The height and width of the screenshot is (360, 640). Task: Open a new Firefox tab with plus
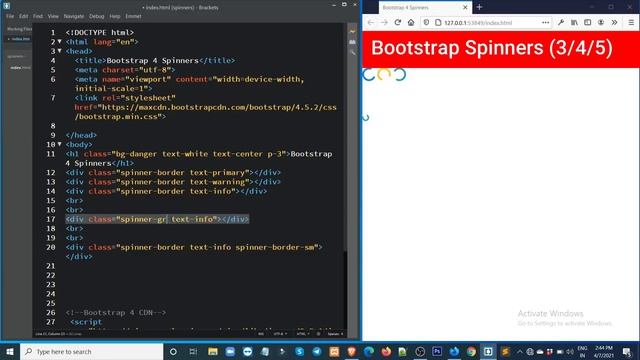tap(479, 7)
